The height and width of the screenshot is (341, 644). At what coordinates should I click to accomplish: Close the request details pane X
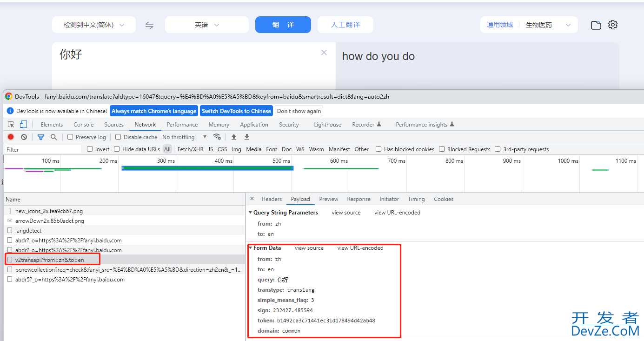pos(252,199)
